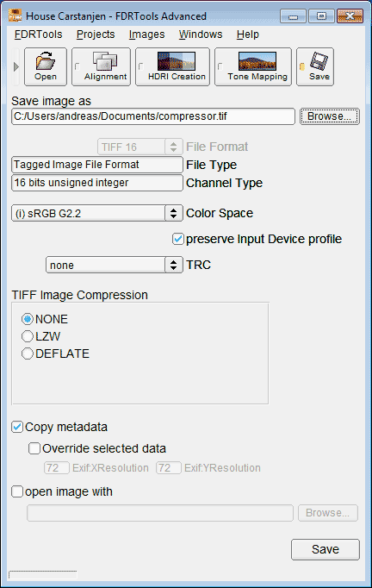This screenshot has width=372, height=588.
Task: Choose LZW compression radio button
Action: [28, 336]
